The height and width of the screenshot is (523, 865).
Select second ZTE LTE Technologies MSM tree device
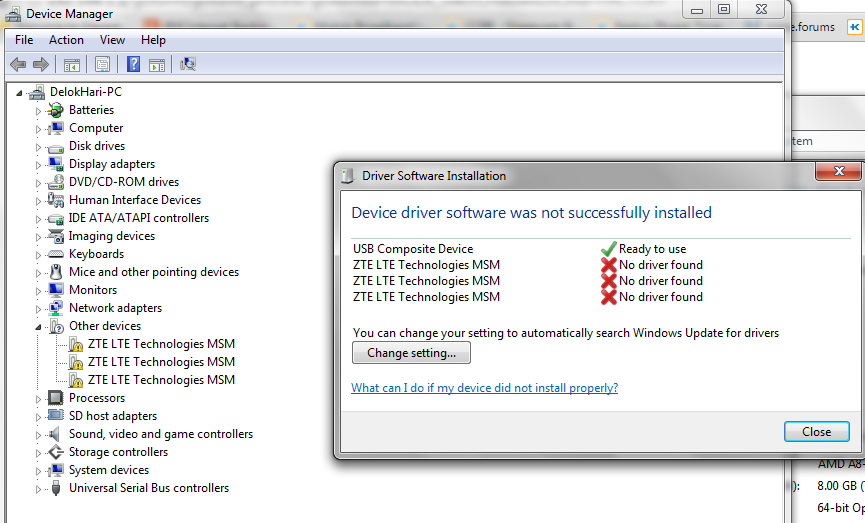(x=161, y=362)
